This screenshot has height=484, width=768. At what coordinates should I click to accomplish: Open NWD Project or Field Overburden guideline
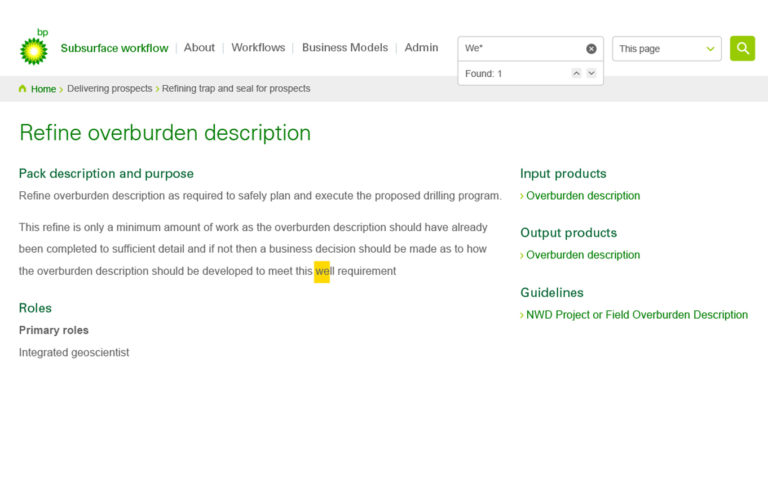(637, 315)
